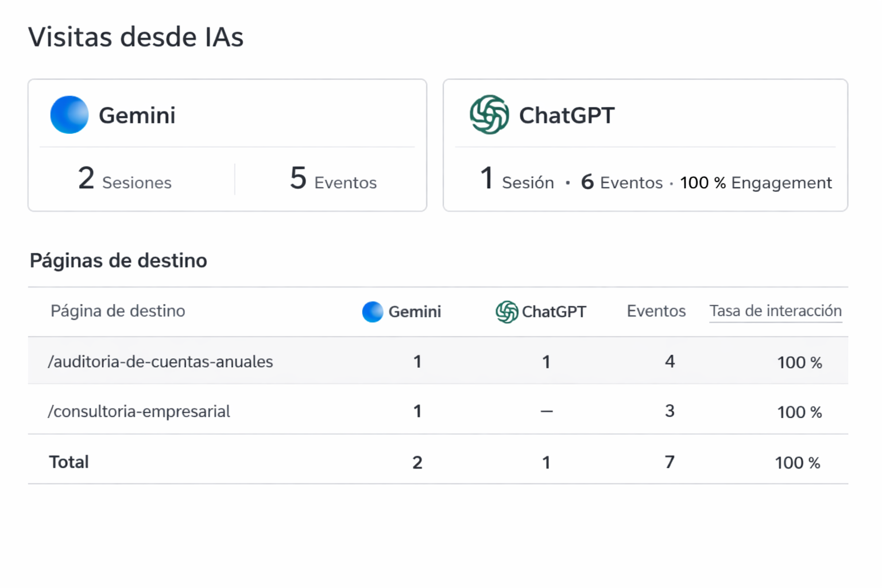882x588 pixels.
Task: Click the 100 % Engagement metric
Action: coord(756,183)
